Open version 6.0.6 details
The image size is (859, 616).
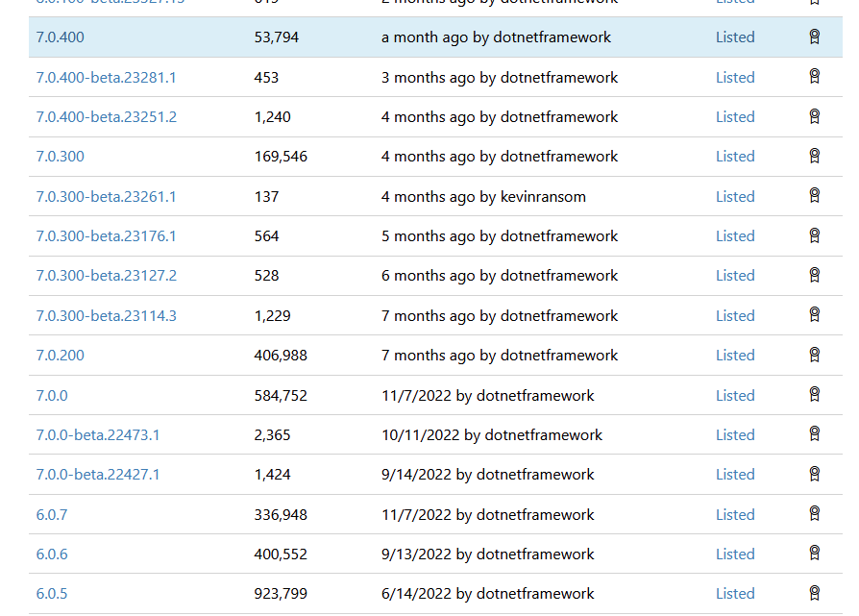coord(52,554)
